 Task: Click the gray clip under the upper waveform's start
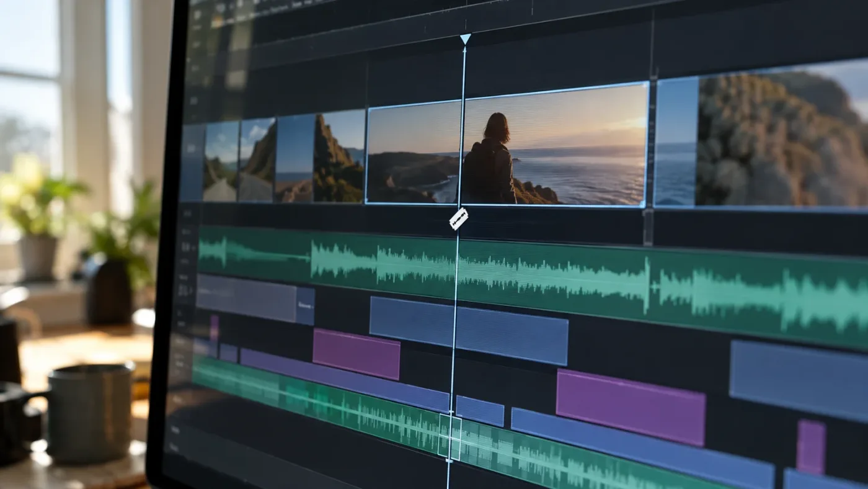pos(247,298)
